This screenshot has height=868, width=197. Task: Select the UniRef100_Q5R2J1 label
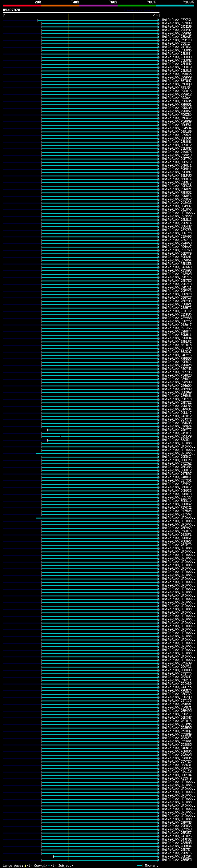[176, 680]
